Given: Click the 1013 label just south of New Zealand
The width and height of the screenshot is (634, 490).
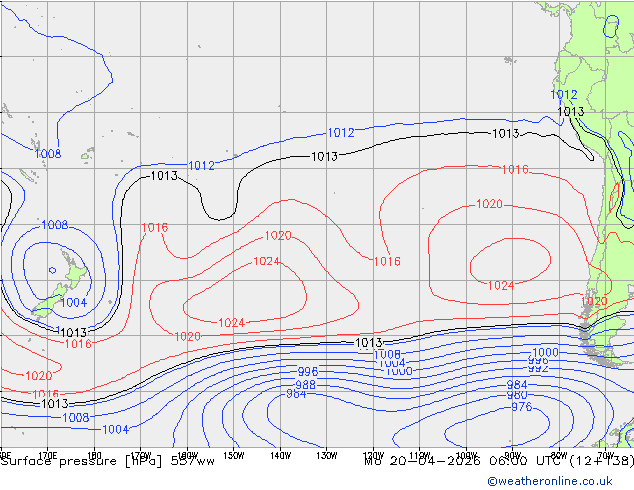Looking at the screenshot, I should 73,332.
